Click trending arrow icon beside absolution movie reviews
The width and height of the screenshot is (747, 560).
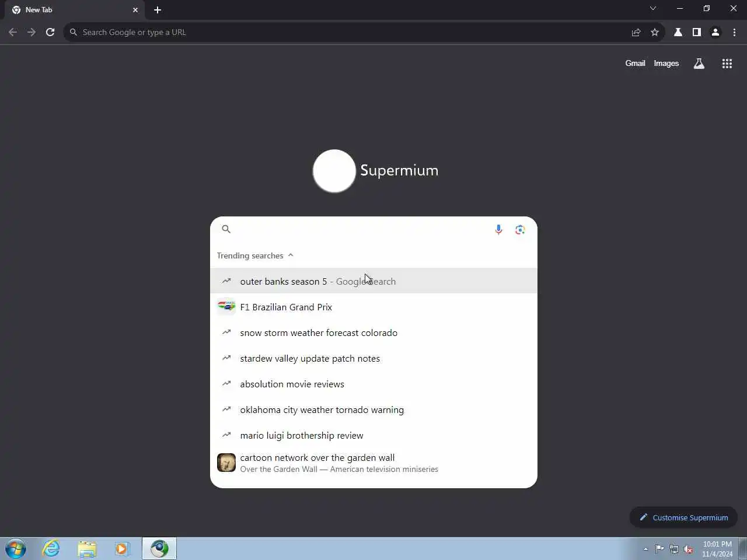(226, 383)
